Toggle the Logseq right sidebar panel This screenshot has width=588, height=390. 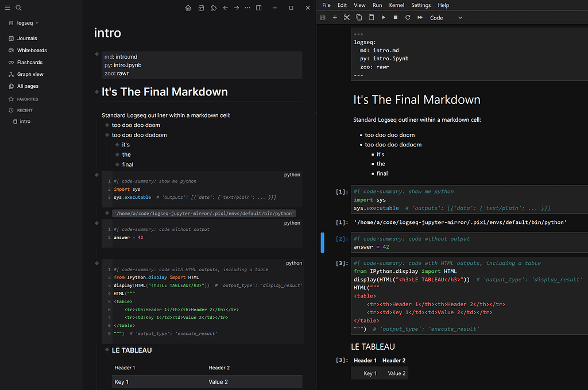pos(259,8)
